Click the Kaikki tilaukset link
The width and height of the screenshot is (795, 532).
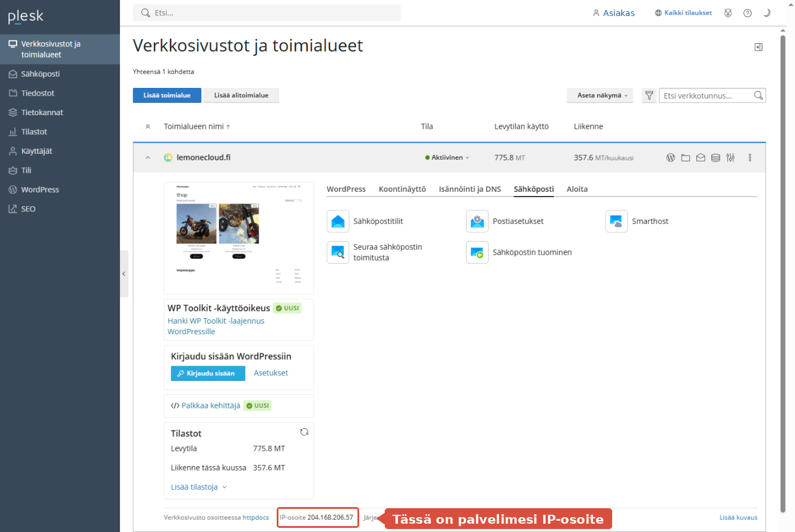(x=683, y=13)
